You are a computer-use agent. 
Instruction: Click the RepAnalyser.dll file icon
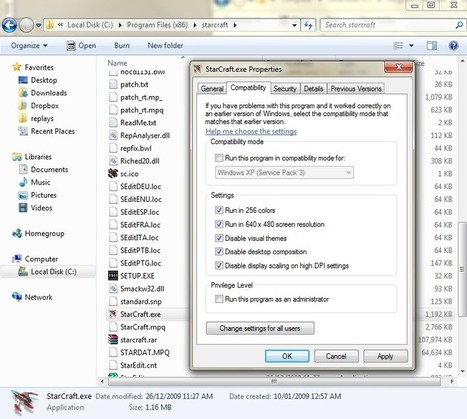point(113,135)
